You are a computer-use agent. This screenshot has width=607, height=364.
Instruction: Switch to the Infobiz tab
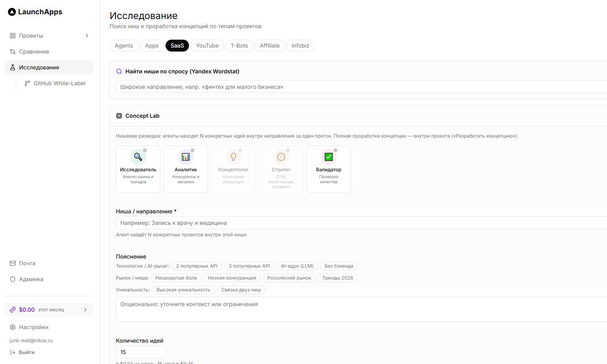[x=301, y=46]
